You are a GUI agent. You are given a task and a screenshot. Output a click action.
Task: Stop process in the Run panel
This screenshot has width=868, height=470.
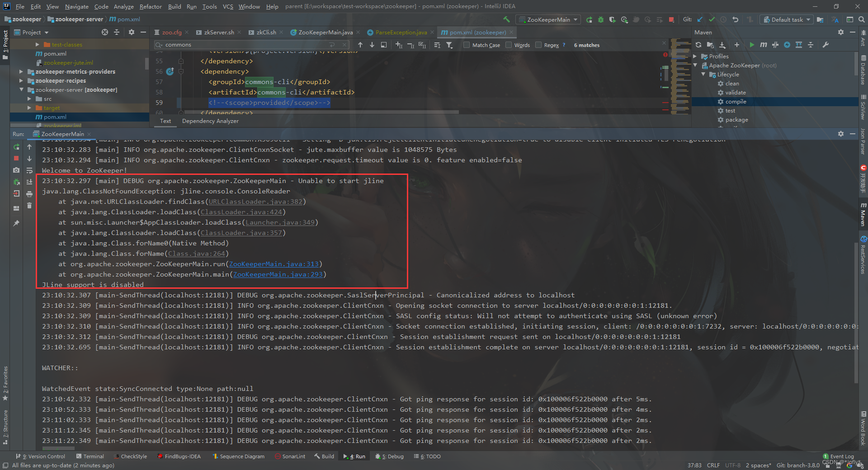coord(16,158)
